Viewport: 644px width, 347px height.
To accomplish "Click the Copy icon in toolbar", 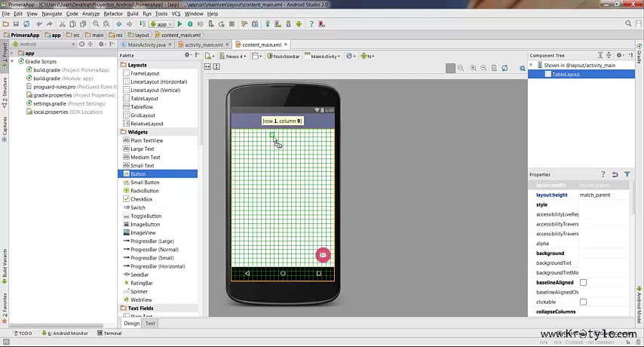I will coord(72,24).
